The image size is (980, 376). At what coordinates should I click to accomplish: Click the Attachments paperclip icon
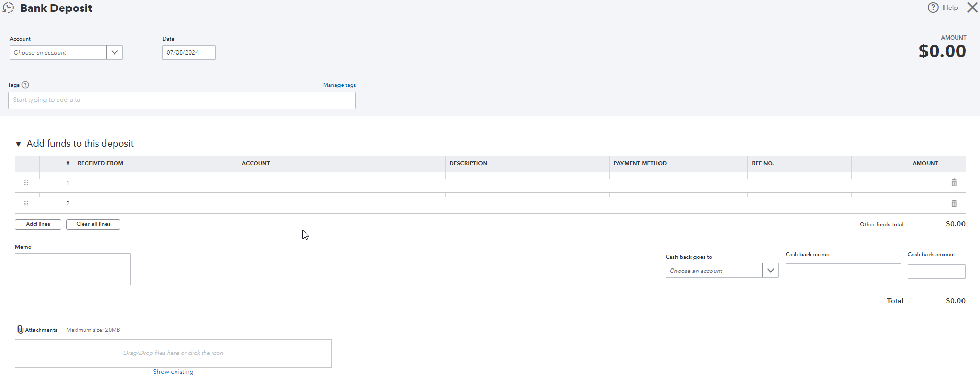tap(20, 330)
